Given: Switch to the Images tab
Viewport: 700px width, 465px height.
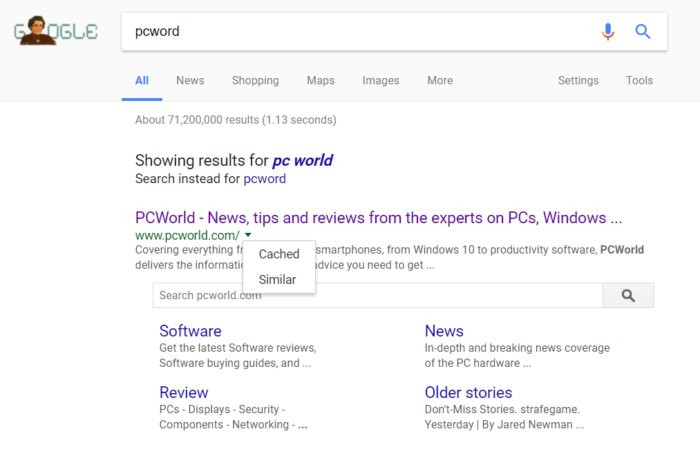Looking at the screenshot, I should 380,81.
